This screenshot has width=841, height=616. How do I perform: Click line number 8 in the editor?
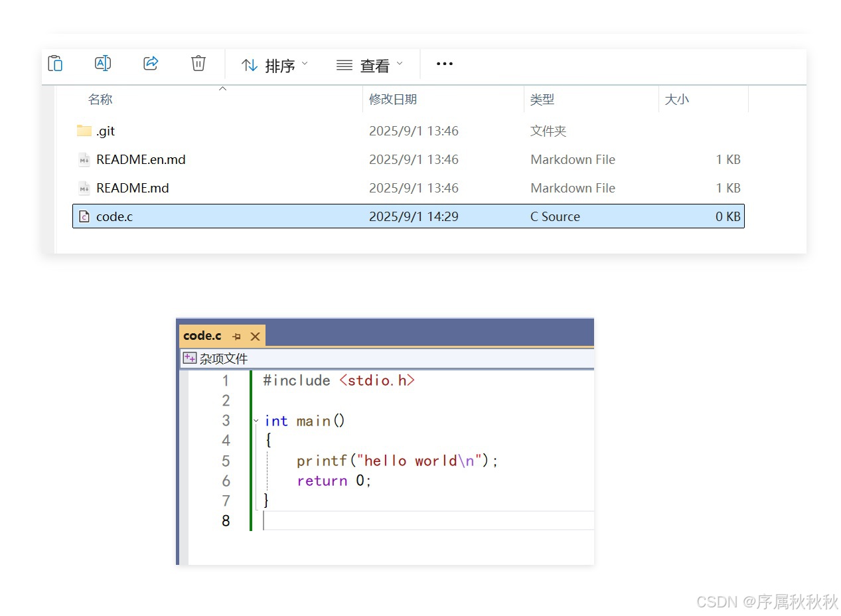click(x=226, y=521)
